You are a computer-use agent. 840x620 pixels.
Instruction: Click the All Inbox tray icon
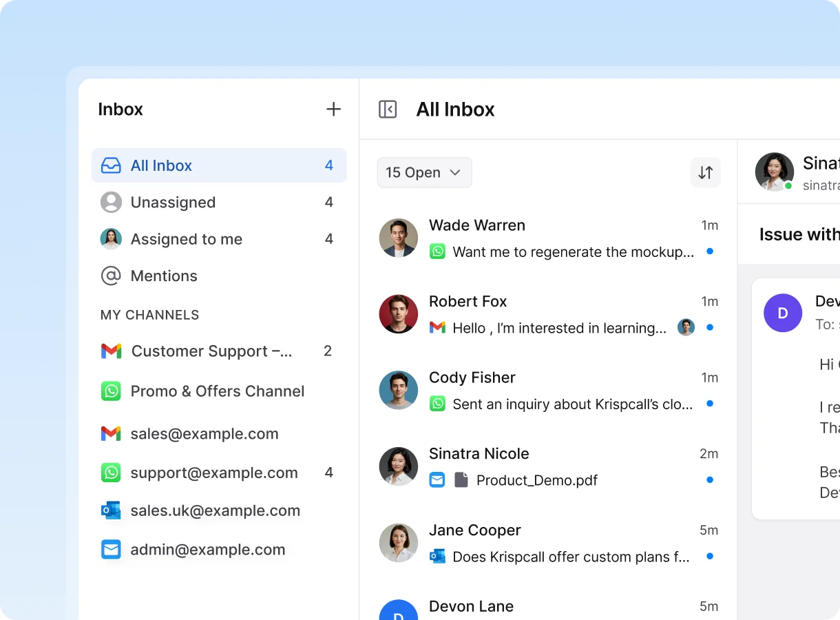[111, 165]
